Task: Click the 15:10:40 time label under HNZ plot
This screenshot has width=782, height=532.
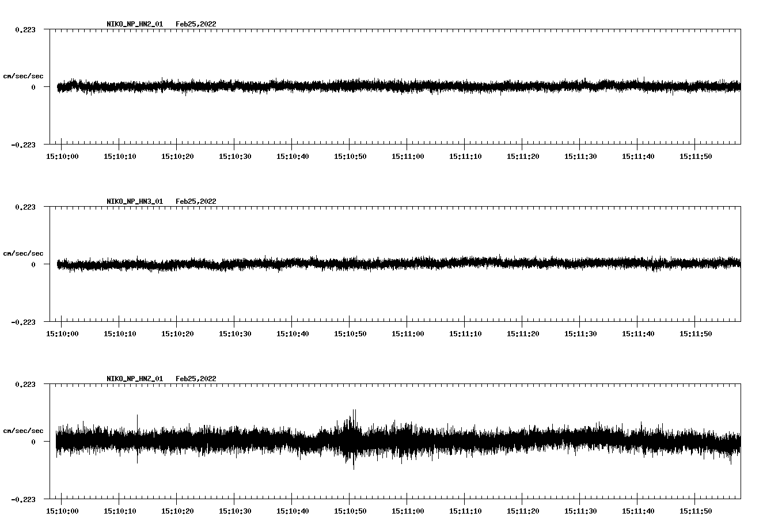Action: tap(293, 511)
